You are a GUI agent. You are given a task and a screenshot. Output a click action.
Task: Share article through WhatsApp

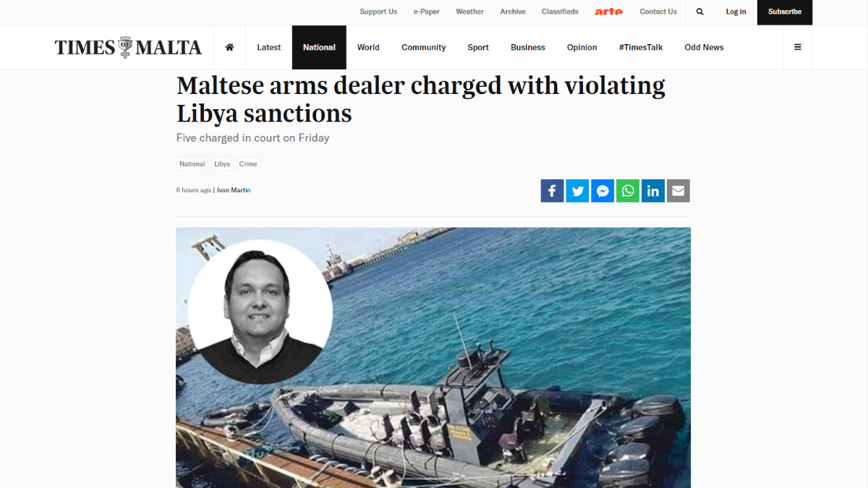[628, 191]
